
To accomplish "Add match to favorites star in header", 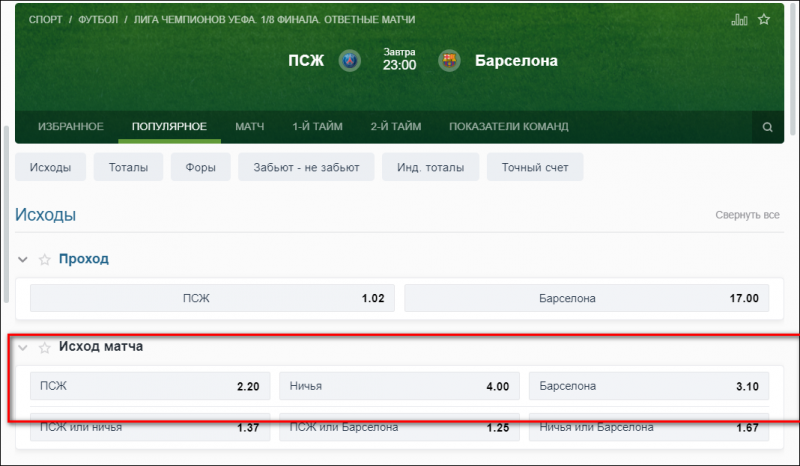I will [x=764, y=19].
